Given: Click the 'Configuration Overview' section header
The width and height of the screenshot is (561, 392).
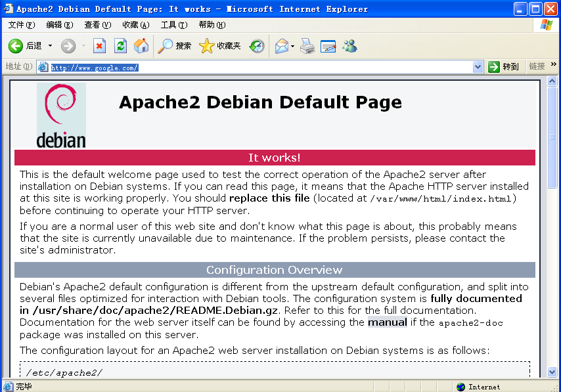Looking at the screenshot, I should pos(275,270).
